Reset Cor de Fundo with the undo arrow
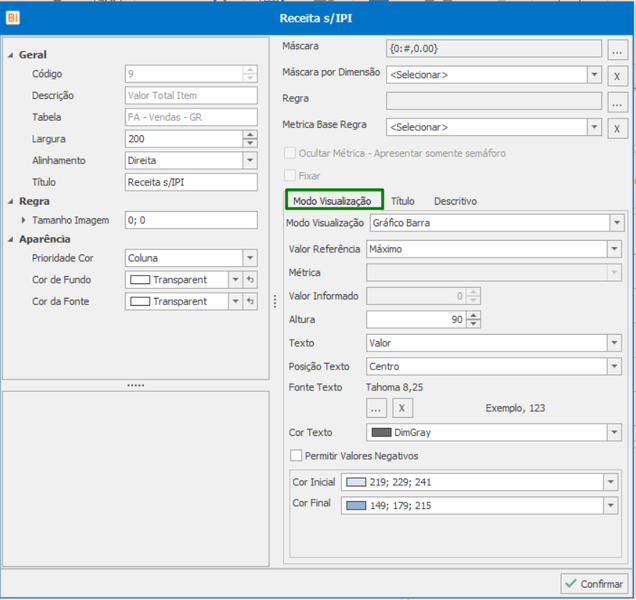 tap(250, 280)
